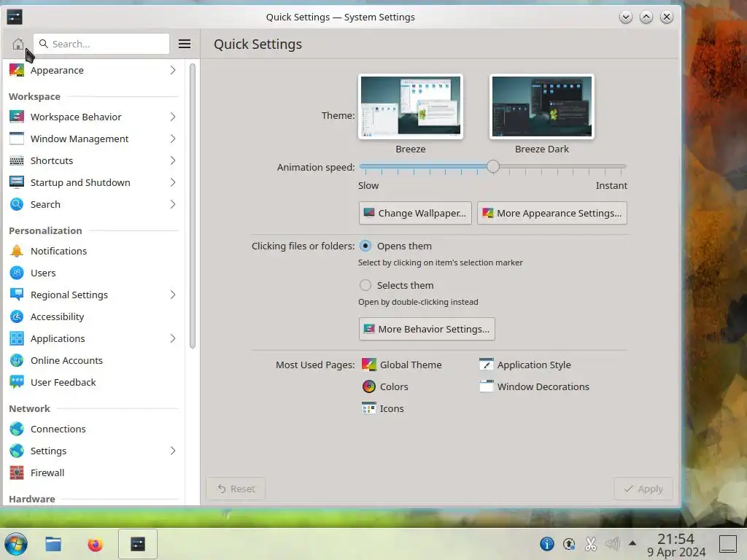Expand the Shortcuts chevron
Viewport: 747px width, 560px height.
(173, 160)
